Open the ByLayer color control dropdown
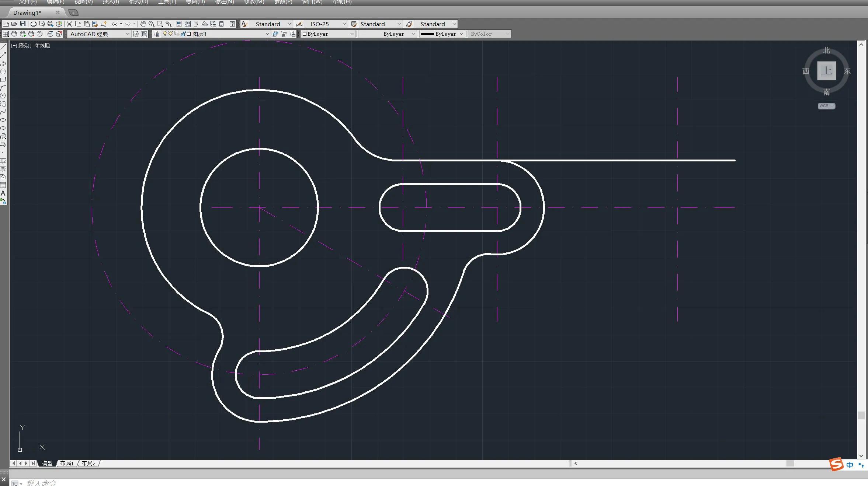The width and height of the screenshot is (868, 486). click(x=351, y=34)
